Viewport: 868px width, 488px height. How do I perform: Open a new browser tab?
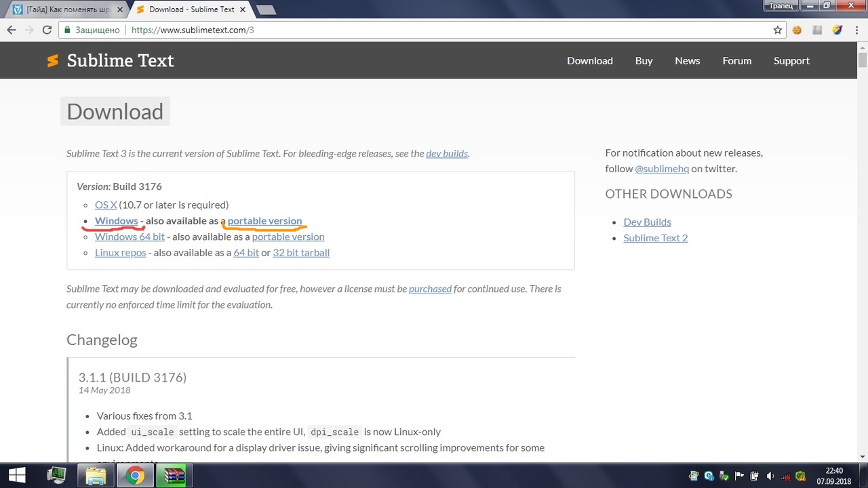pos(266,9)
